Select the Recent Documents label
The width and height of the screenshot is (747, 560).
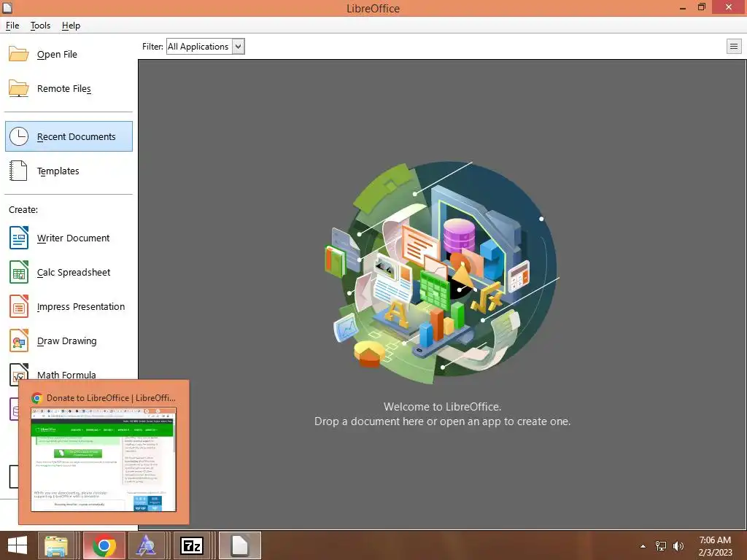point(76,136)
